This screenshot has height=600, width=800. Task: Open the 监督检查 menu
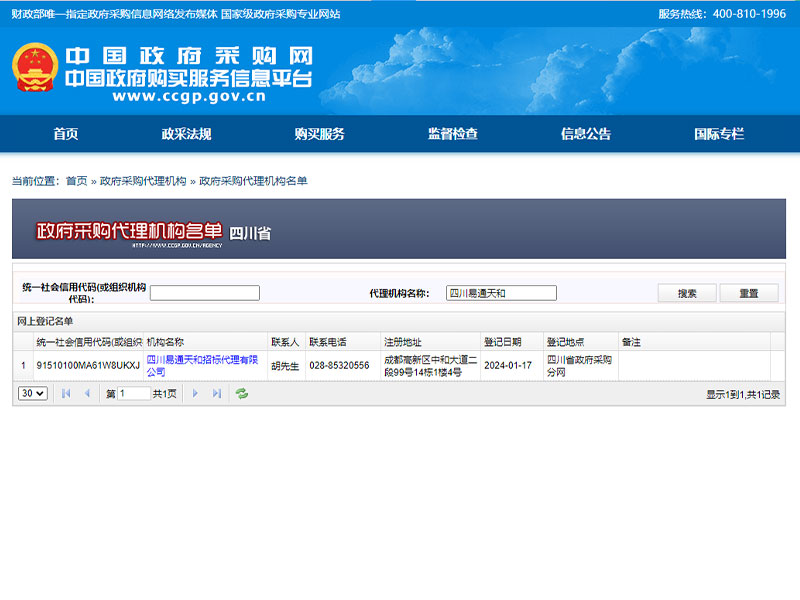click(x=452, y=134)
